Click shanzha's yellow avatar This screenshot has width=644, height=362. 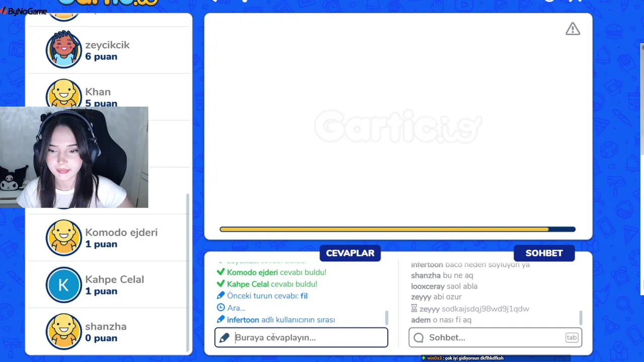pyautogui.click(x=63, y=331)
